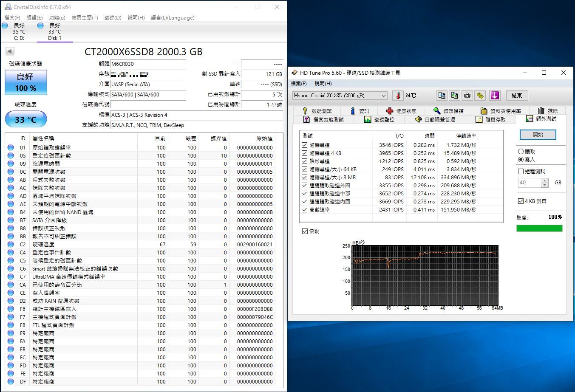Click the status circle icon for attribute F6
Screen dimensions: 575x392
(x=11, y=309)
